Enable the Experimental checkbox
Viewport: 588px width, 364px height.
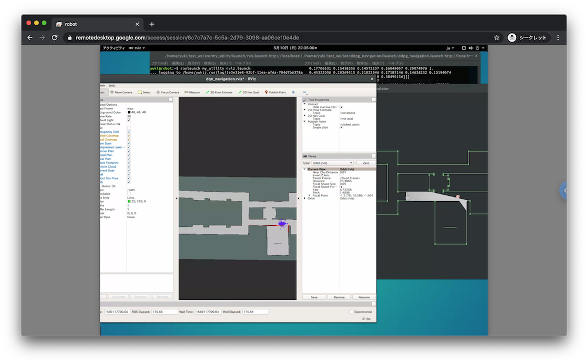coord(352,312)
